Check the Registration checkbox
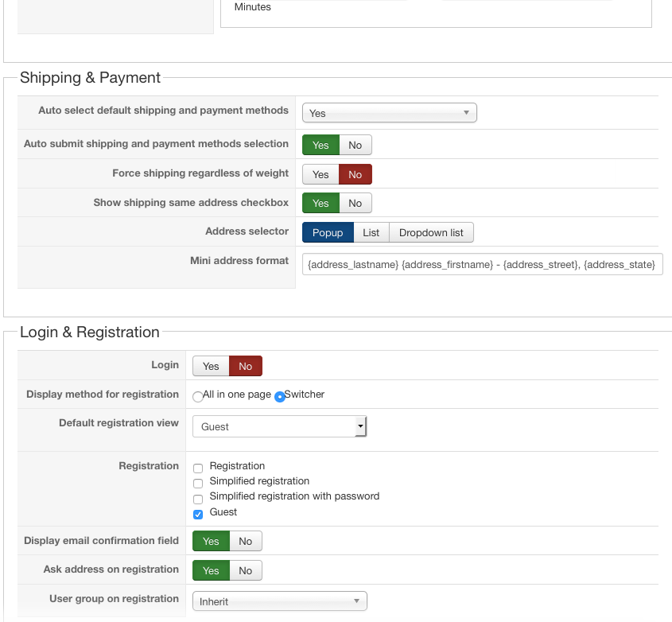Viewport: 672px width, 622px height. tap(199, 468)
